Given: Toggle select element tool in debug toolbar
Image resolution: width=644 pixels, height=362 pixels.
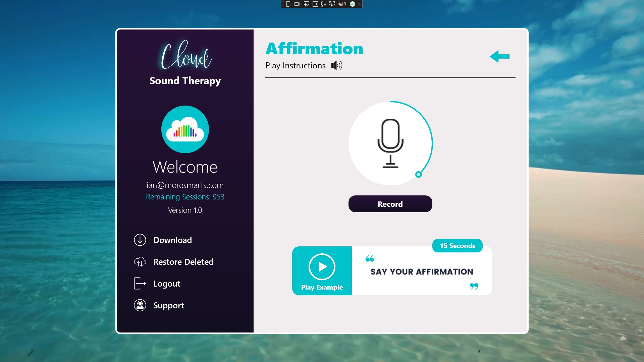Looking at the screenshot, I should pyautogui.click(x=306, y=4).
